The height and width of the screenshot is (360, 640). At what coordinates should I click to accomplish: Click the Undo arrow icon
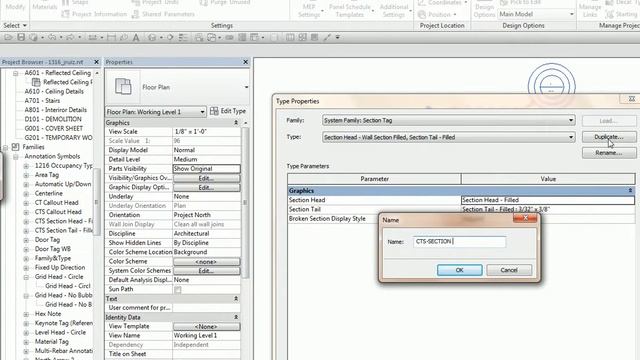52,37
